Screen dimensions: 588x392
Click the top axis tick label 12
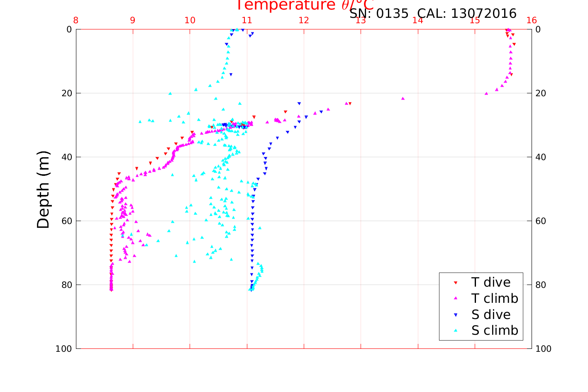pyautogui.click(x=304, y=20)
